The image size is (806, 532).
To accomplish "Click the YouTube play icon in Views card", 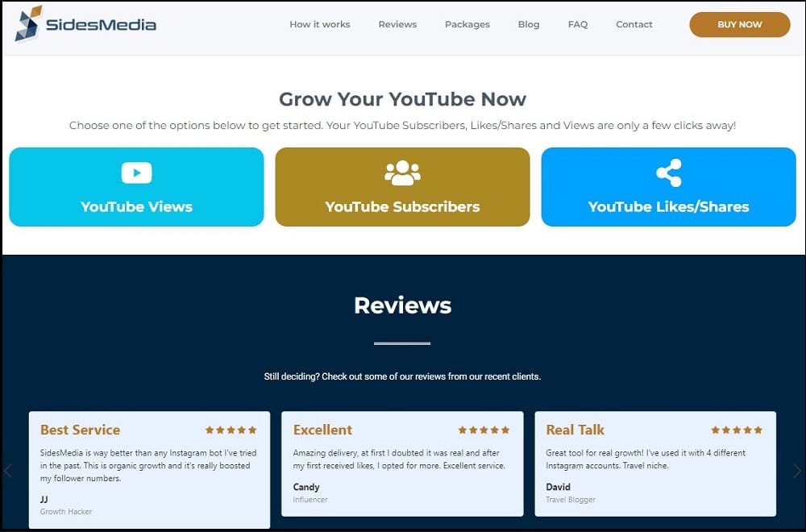I will tap(136, 172).
